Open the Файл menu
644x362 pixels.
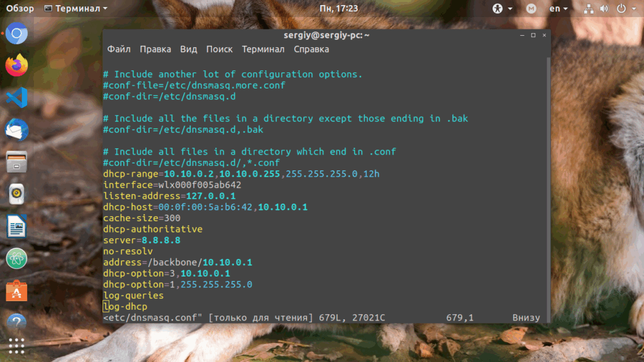(119, 49)
